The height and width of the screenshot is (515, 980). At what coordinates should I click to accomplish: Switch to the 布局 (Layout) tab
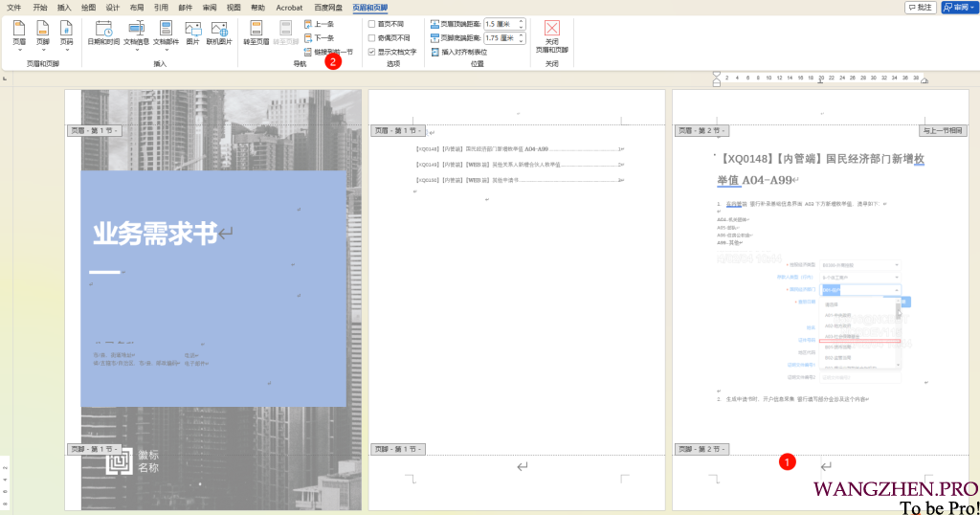click(137, 7)
